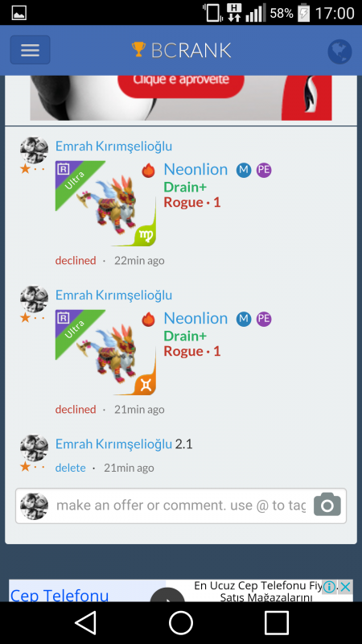The height and width of the screenshot is (644, 362).
Task: Tap the purple PE badge on first Neonlion
Action: click(x=264, y=170)
